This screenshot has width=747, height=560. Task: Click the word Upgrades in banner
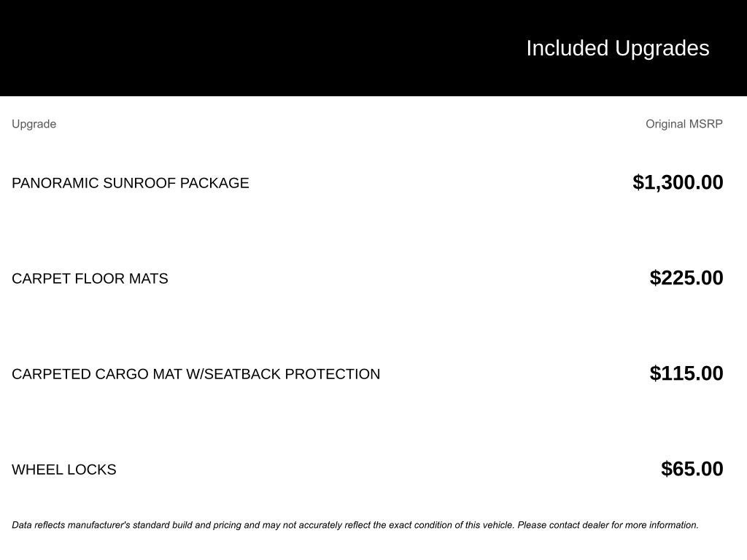[662, 49]
